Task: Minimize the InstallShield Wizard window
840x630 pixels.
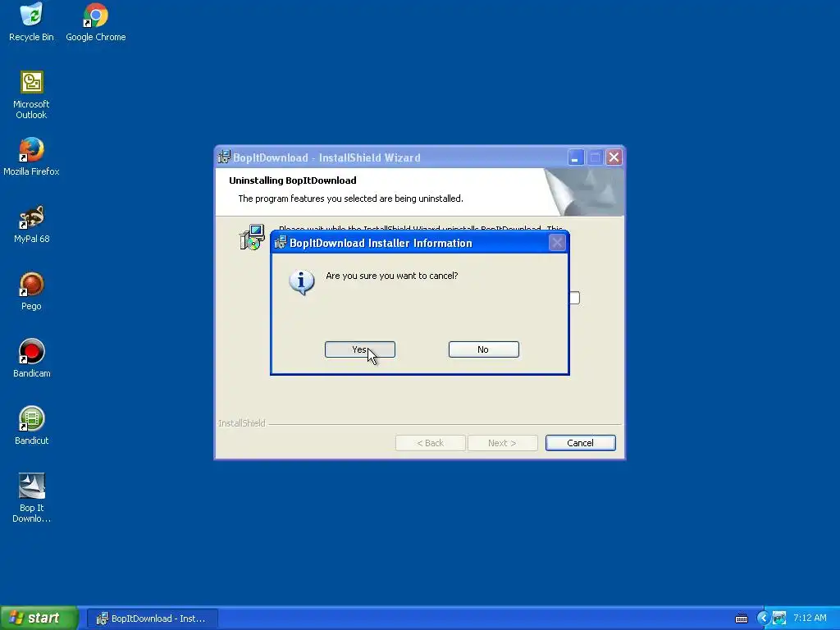Action: [x=576, y=157]
